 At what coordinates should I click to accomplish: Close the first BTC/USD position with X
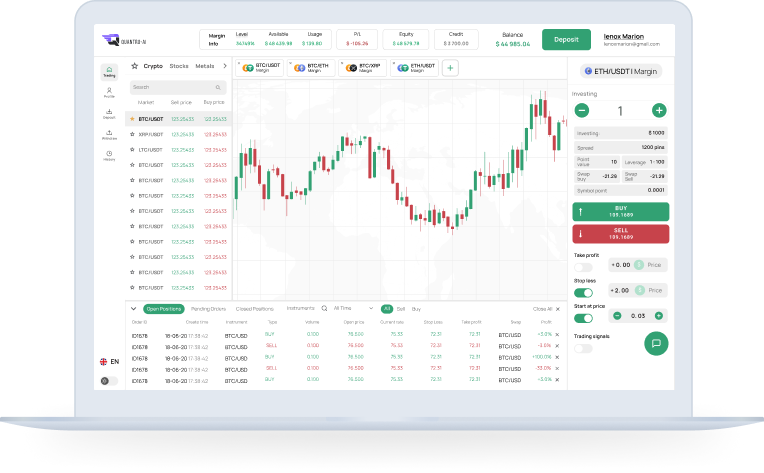[x=558, y=334]
